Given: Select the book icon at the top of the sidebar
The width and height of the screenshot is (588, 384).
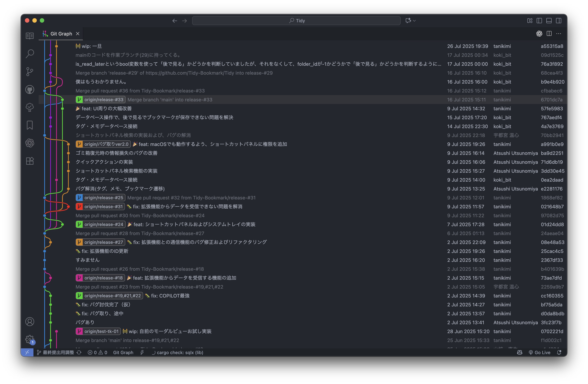Looking at the screenshot, I should coord(30,36).
